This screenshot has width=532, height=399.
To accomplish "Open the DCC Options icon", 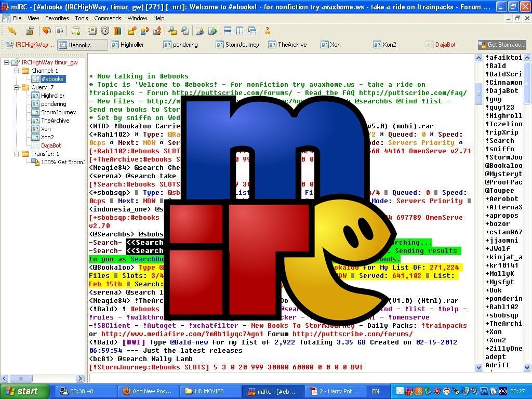I will point(157,31).
